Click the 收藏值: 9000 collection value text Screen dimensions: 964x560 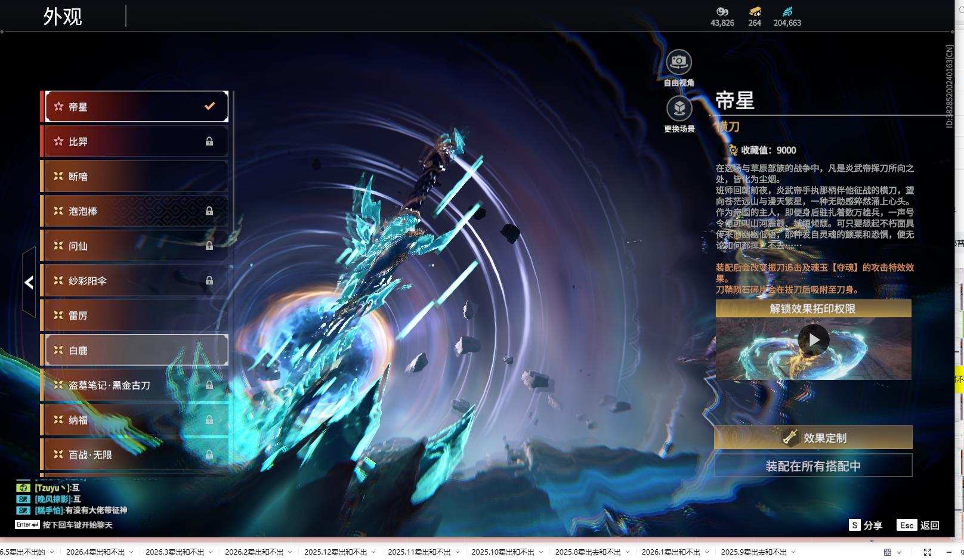click(x=768, y=150)
